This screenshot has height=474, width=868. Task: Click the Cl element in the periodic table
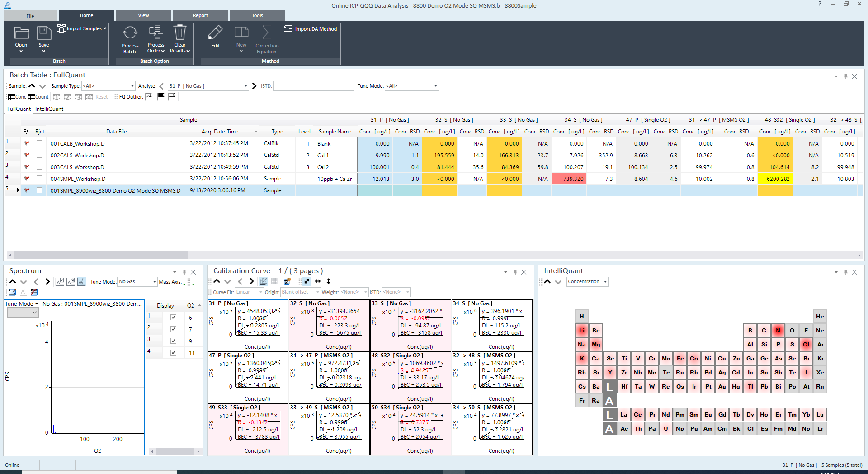(806, 345)
